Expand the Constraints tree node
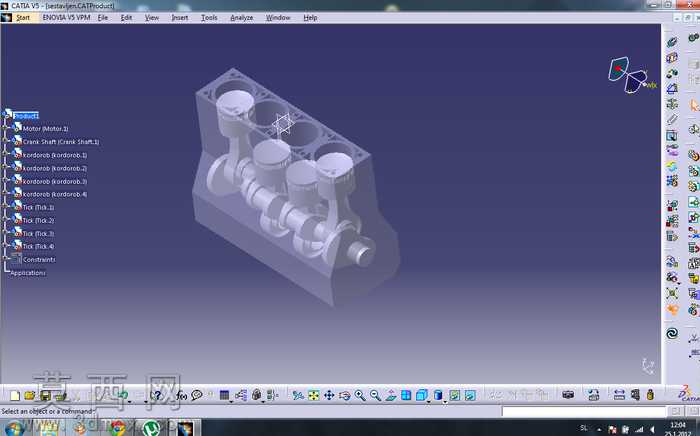The image size is (700, 436). [5, 259]
